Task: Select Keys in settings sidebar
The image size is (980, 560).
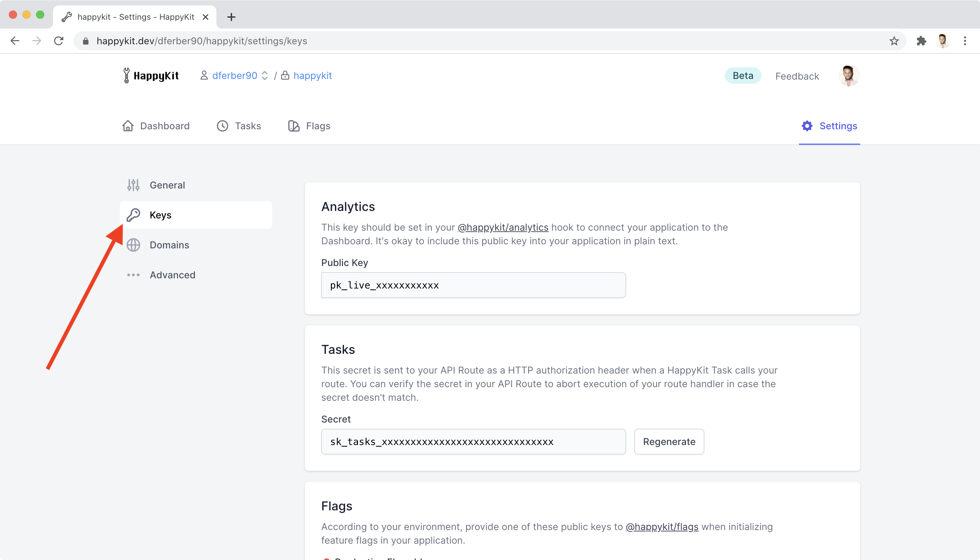Action: pyautogui.click(x=196, y=215)
